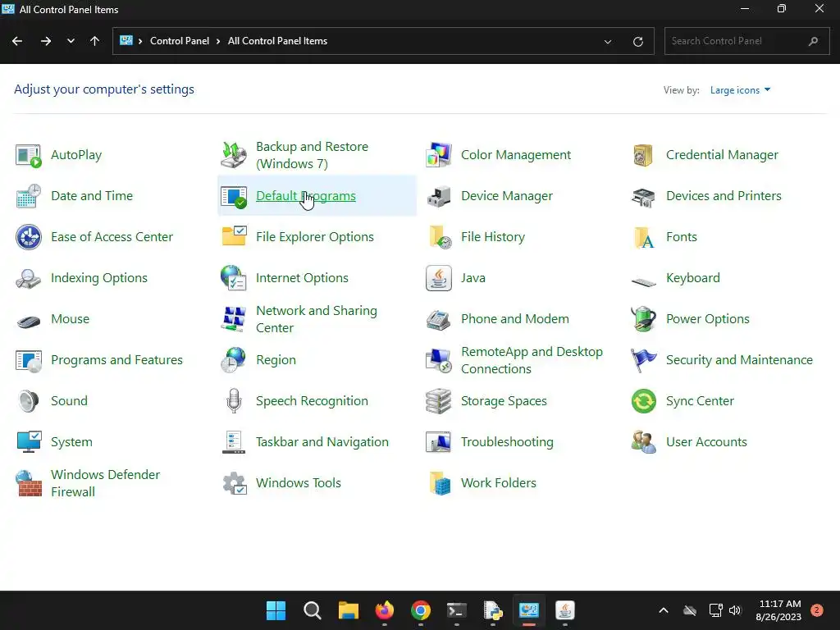Expand the chevron before Control Panel breadcrumb
This screenshot has width=840, height=630.
click(139, 41)
